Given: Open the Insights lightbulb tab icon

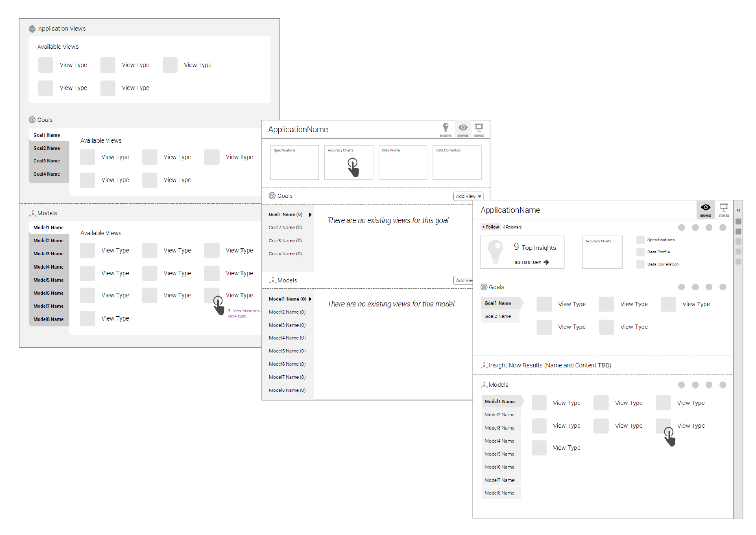Looking at the screenshot, I should pyautogui.click(x=445, y=128).
